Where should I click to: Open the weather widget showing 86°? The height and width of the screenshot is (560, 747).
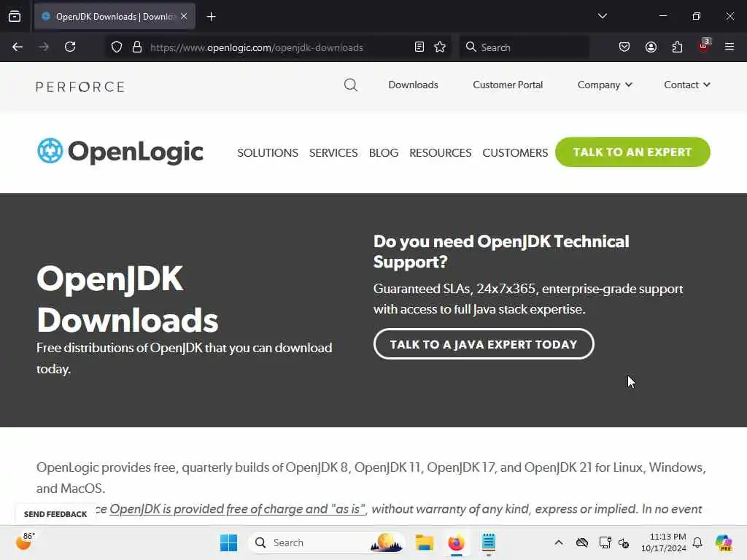coord(25,542)
